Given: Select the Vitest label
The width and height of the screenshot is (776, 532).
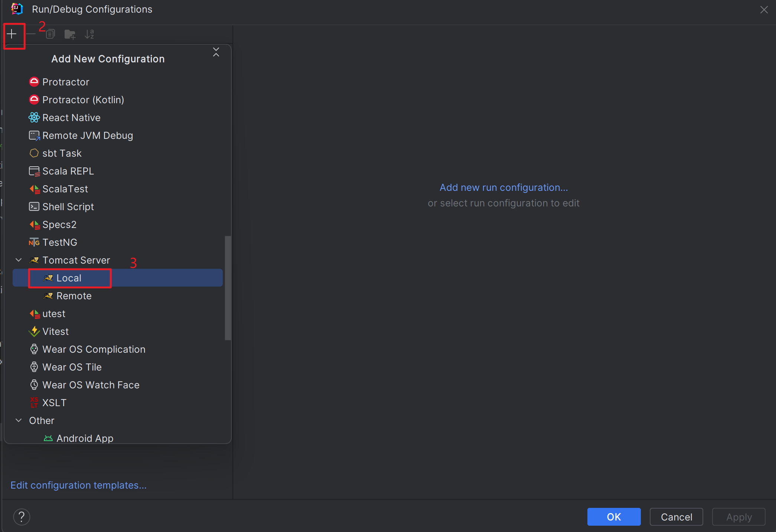Looking at the screenshot, I should (55, 332).
